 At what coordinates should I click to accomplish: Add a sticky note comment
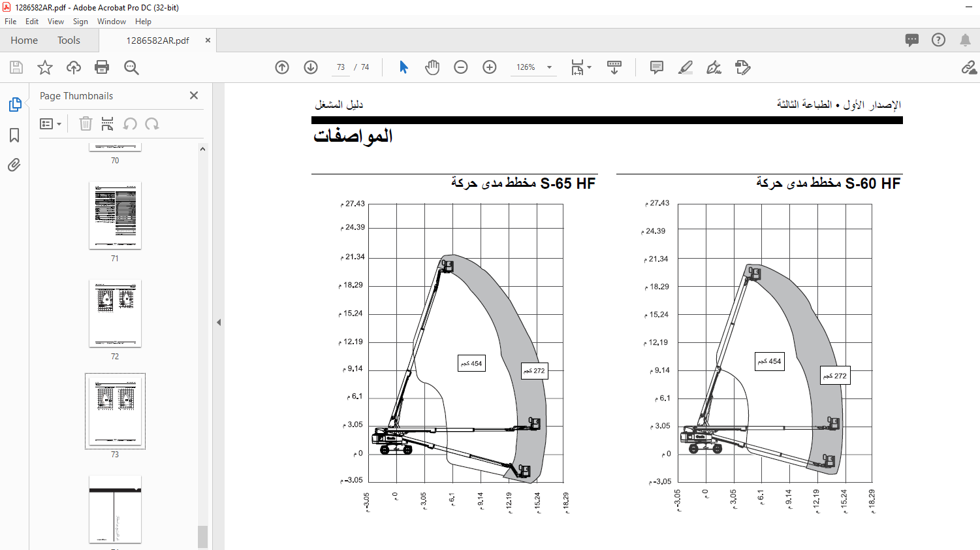pos(657,67)
